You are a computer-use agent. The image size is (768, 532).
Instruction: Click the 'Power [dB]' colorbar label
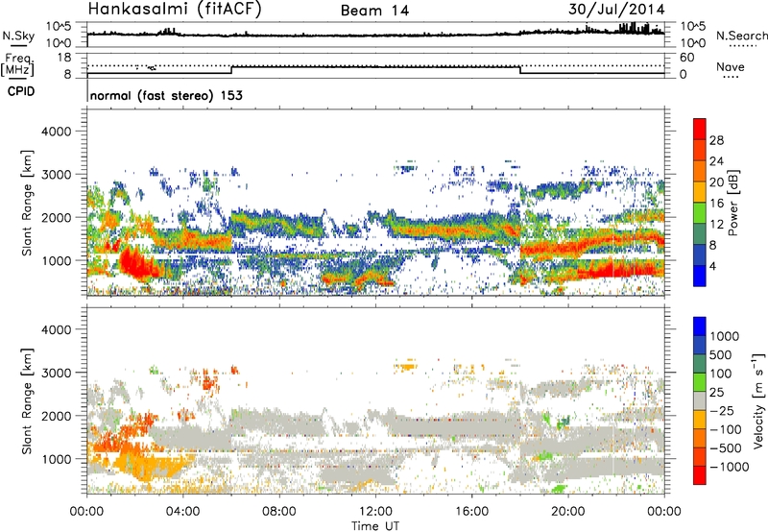(732, 203)
